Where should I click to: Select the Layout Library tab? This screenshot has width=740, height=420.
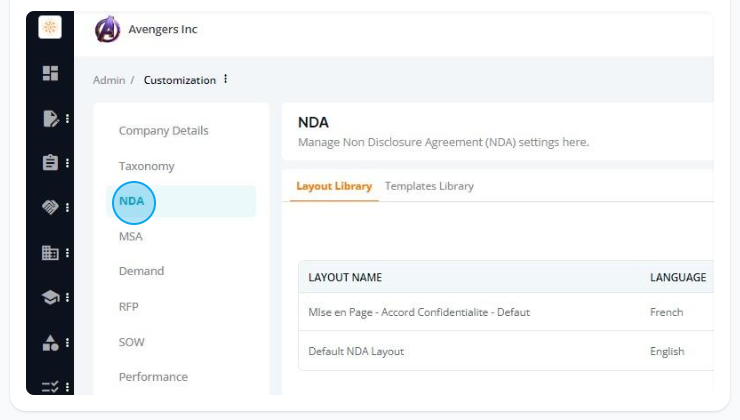click(x=334, y=186)
